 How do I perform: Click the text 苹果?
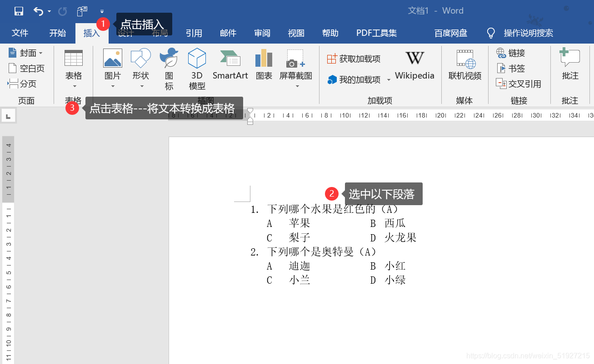coord(299,223)
